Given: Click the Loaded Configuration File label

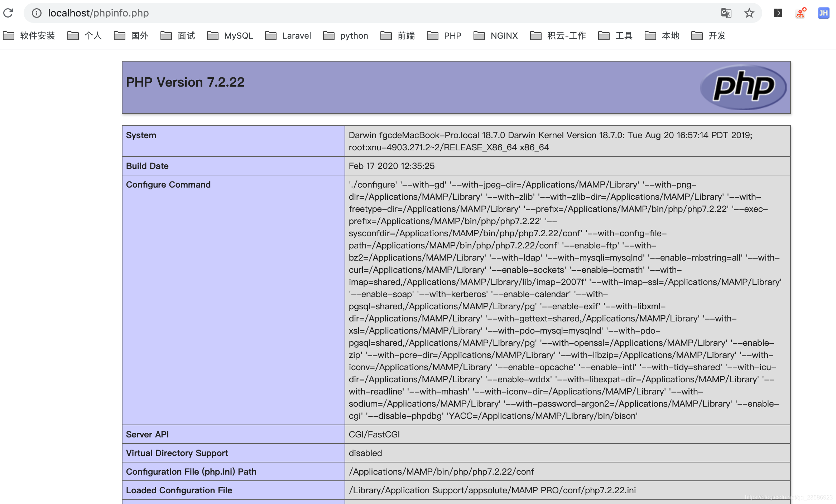Looking at the screenshot, I should [x=179, y=490].
